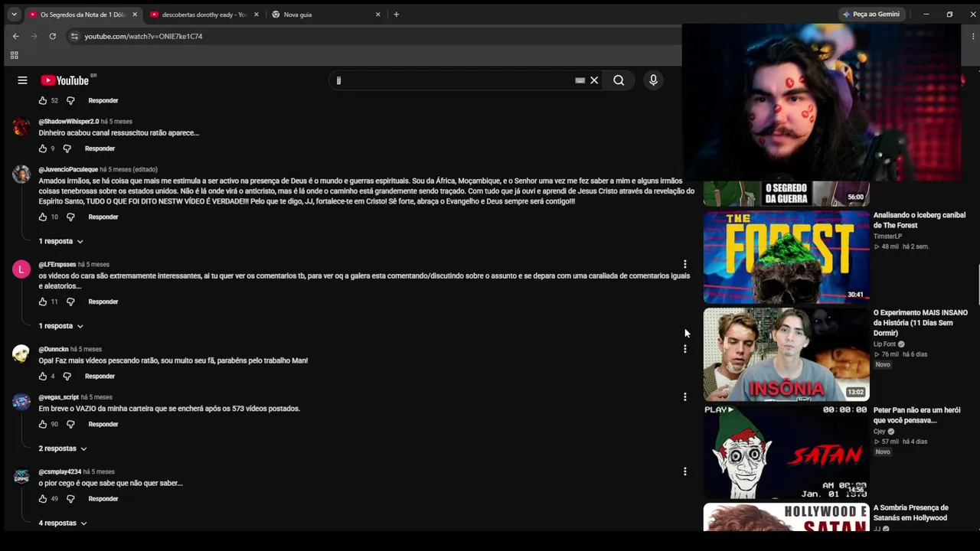Open the INSÔNIA video thumbnail
This screenshot has width=980, height=551.
point(786,354)
